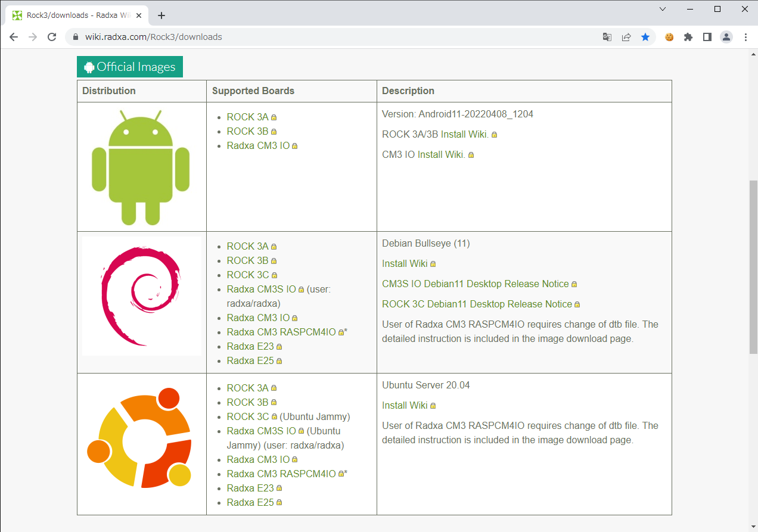Viewport: 758px width, 532px height.
Task: Open Radxa CM3 RASPCM4IO link in Debian row
Action: 281,332
